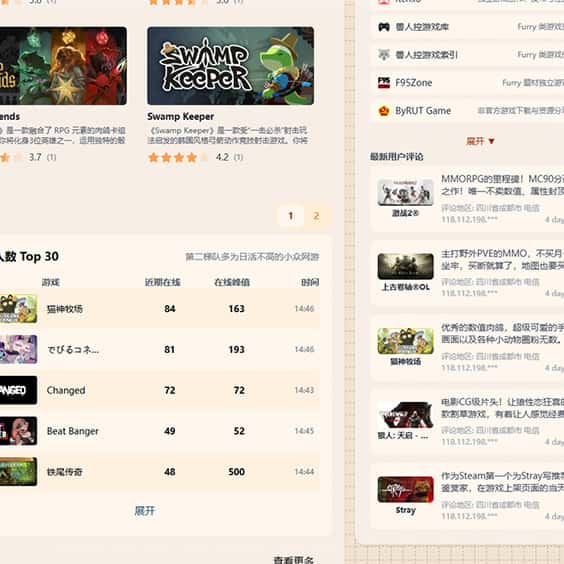564x564 pixels.
Task: Read the 作为Steam第一个为Stray review text
Action: click(x=502, y=482)
